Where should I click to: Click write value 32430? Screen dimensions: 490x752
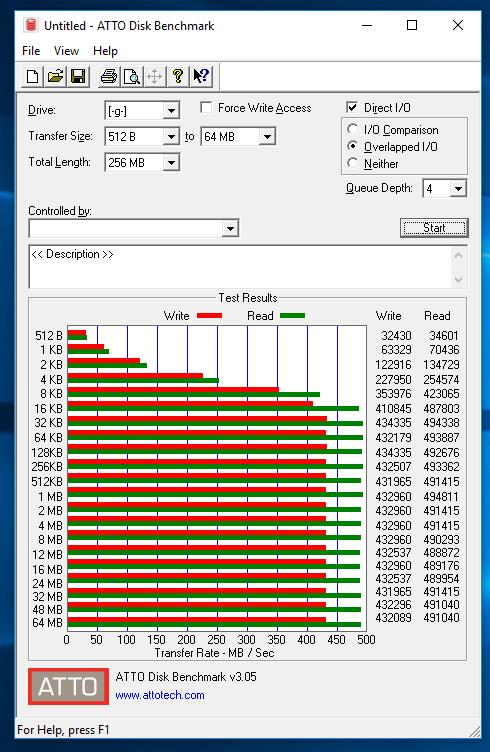tap(396, 336)
